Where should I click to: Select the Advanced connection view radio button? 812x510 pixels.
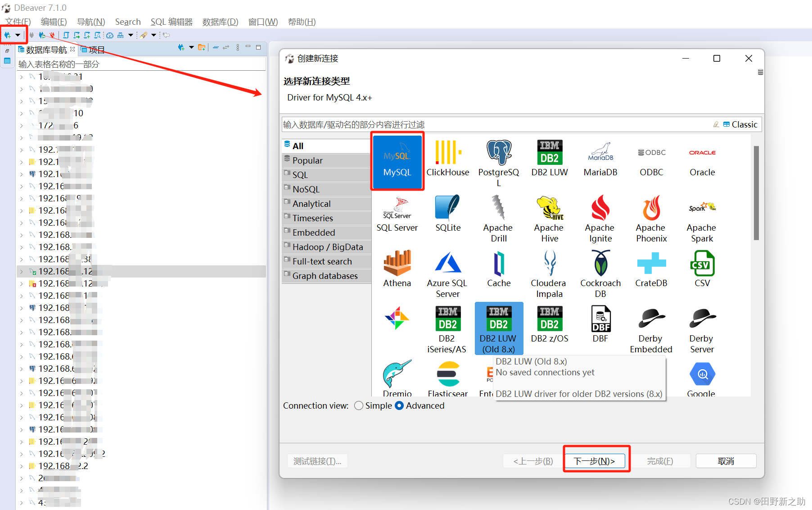coord(399,405)
